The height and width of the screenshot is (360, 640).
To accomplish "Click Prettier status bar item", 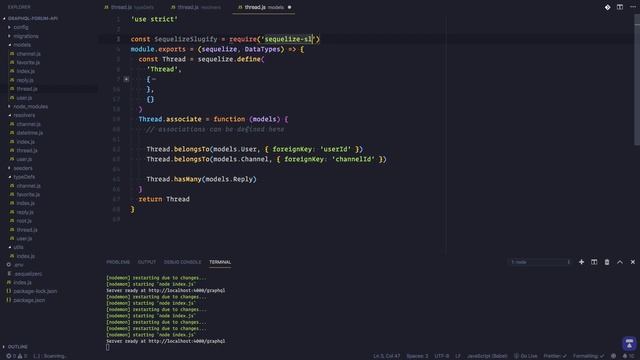I will 555,356.
